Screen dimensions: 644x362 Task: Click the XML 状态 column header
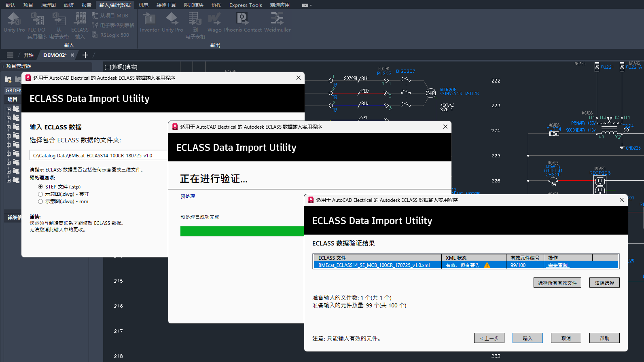coord(474,258)
